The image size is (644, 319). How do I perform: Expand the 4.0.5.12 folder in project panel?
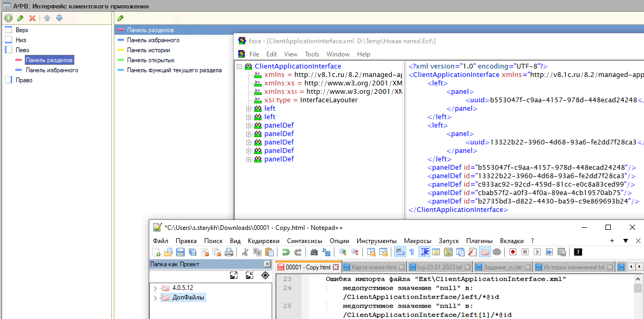155,288
